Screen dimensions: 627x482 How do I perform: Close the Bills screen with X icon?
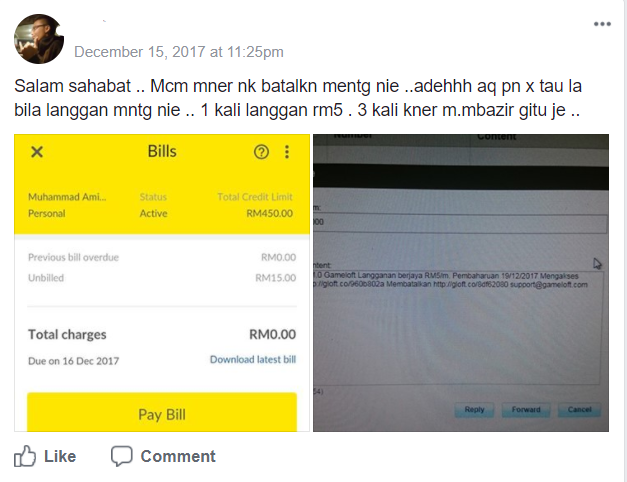[x=37, y=152]
